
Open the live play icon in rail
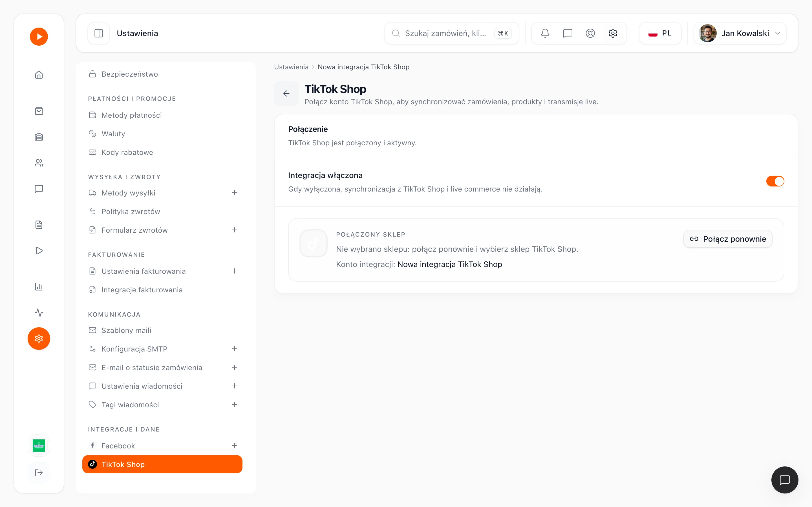pyautogui.click(x=39, y=250)
